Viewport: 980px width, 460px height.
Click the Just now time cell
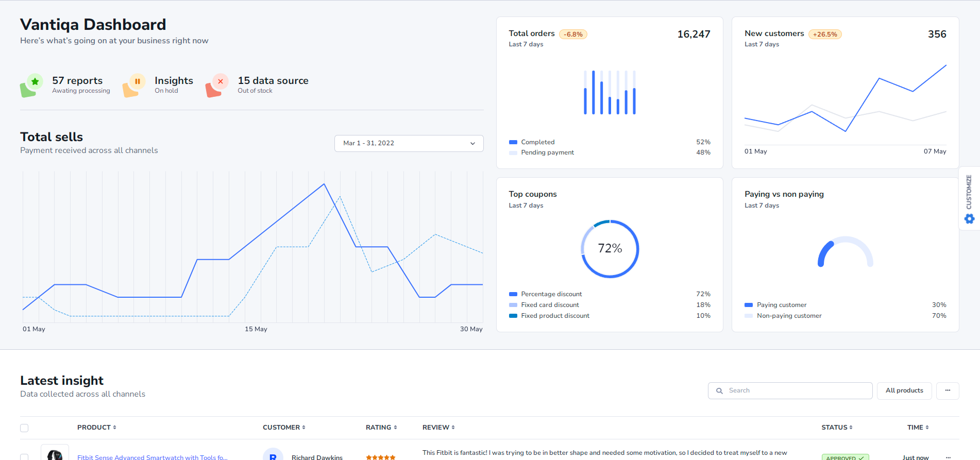click(x=916, y=457)
